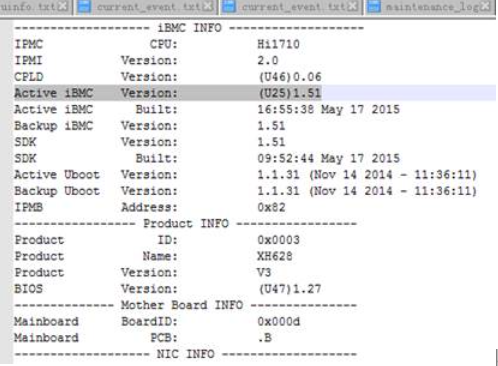Select SDK build time '09:52:44 May 17 2015'
Image resolution: width=498 pixels, height=366 pixels.
tap(328, 158)
